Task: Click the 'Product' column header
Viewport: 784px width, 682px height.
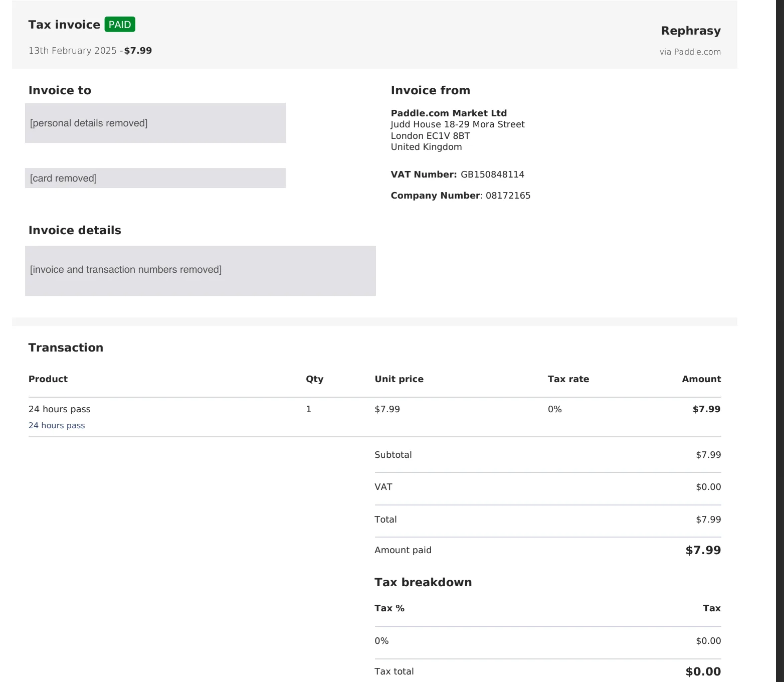Action: click(48, 379)
